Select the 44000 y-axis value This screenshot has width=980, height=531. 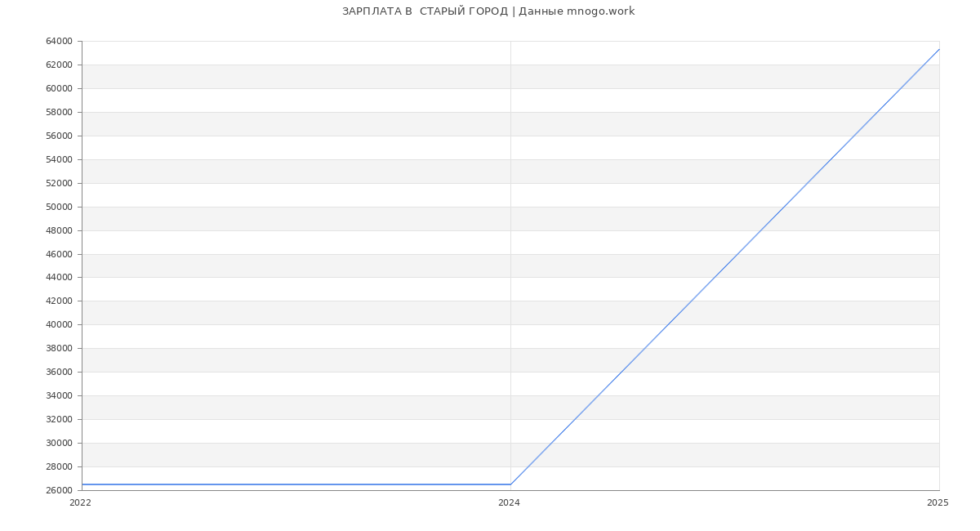60,278
